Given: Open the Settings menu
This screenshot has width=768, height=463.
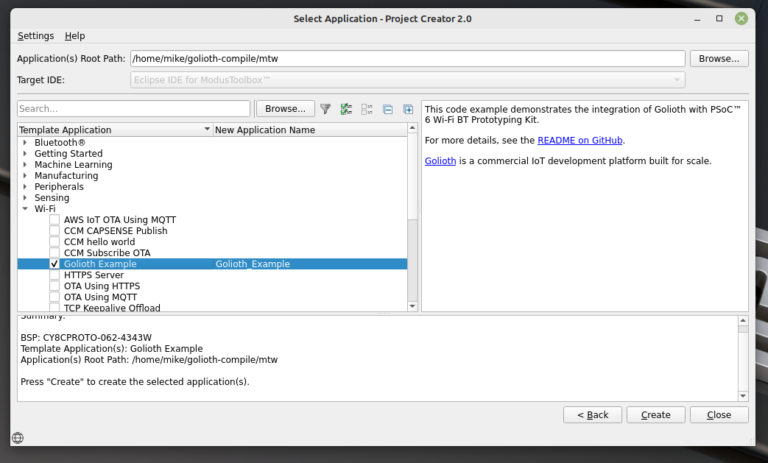Looking at the screenshot, I should tap(36, 36).
